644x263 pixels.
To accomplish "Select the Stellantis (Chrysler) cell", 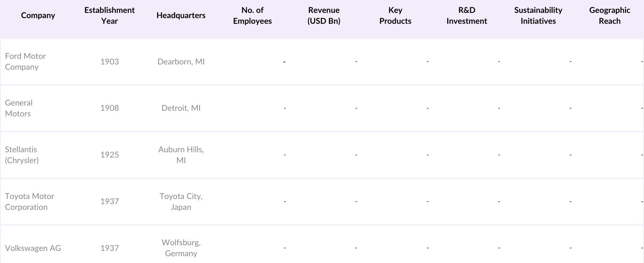I will (22, 155).
